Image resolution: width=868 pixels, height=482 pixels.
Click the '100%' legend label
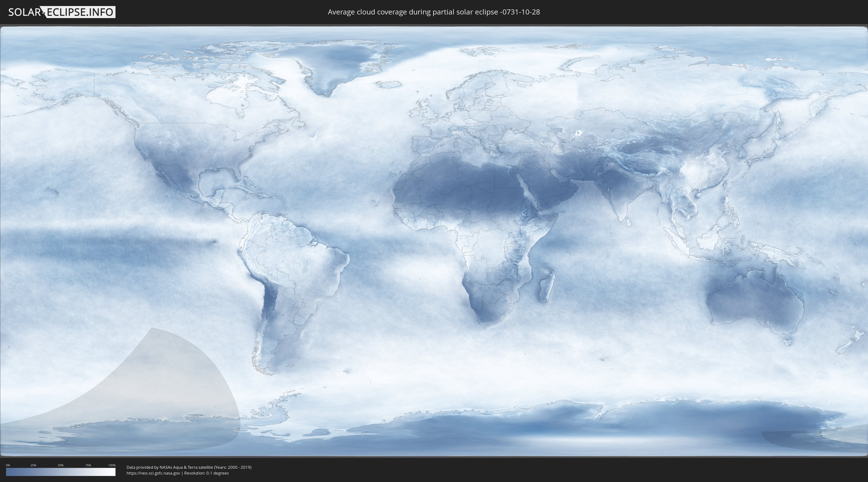point(112,465)
